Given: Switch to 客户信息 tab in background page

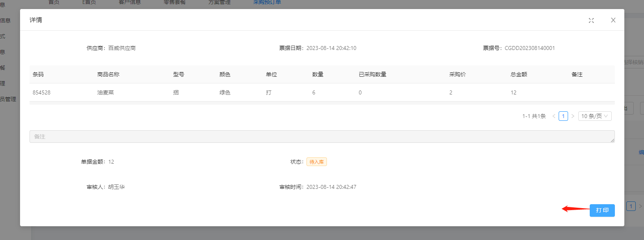Looking at the screenshot, I should (x=130, y=2).
